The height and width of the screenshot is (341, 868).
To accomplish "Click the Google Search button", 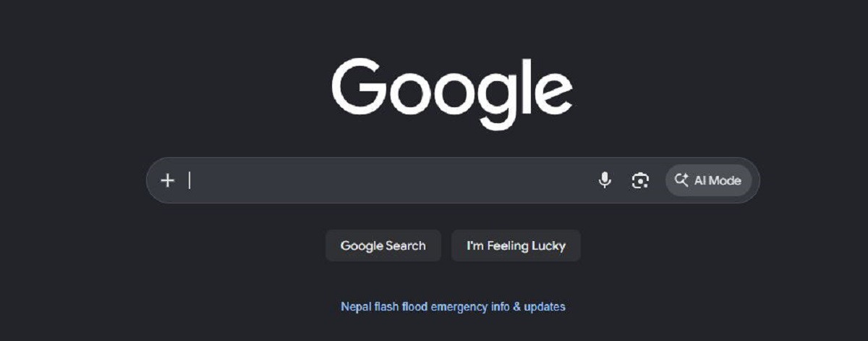I will (x=383, y=245).
